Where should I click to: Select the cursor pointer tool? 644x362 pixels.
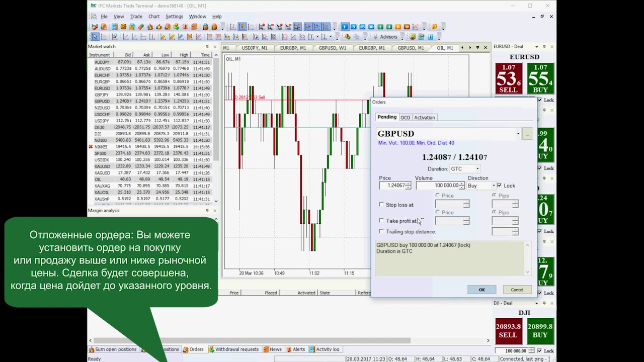coord(95,37)
